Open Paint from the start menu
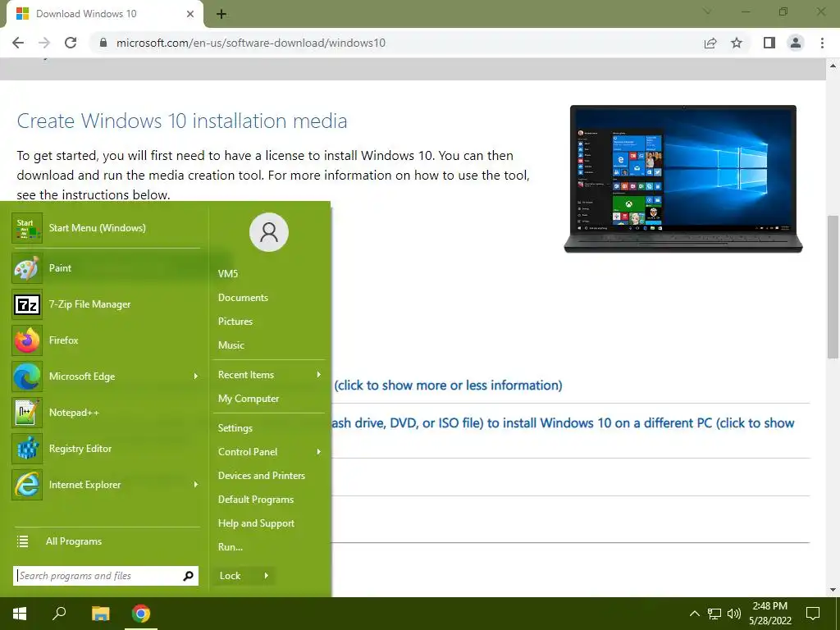Image resolution: width=840 pixels, height=630 pixels. pyautogui.click(x=106, y=268)
